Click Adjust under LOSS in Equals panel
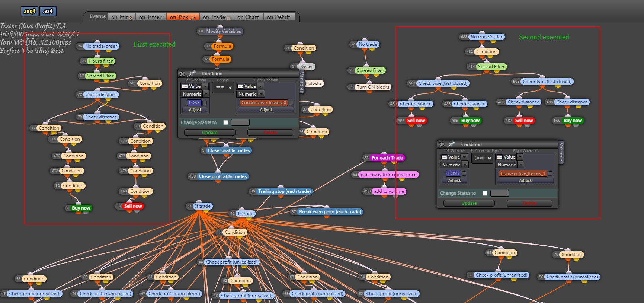The width and height of the screenshot is (644, 303). [x=195, y=110]
